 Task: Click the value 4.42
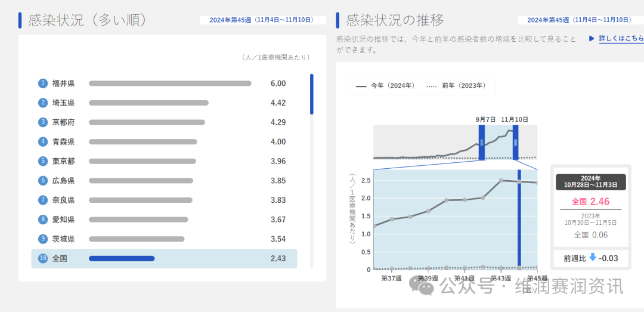pyautogui.click(x=278, y=103)
